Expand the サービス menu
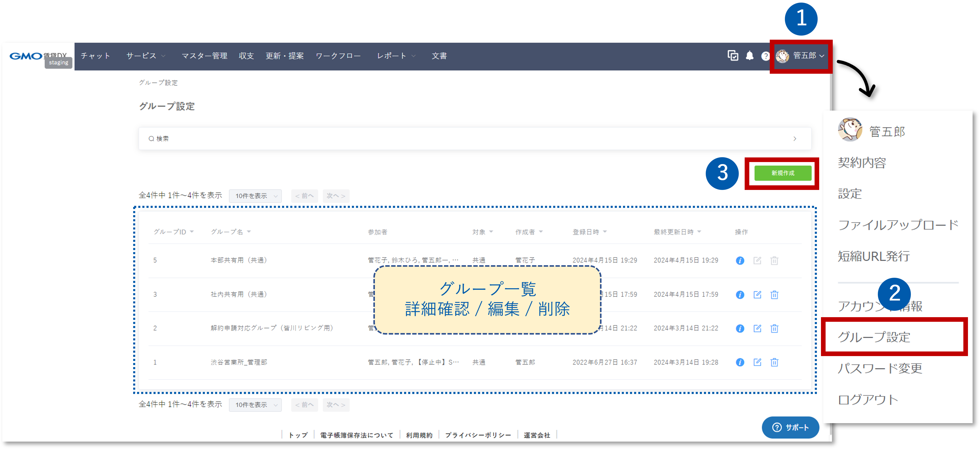 click(x=146, y=56)
